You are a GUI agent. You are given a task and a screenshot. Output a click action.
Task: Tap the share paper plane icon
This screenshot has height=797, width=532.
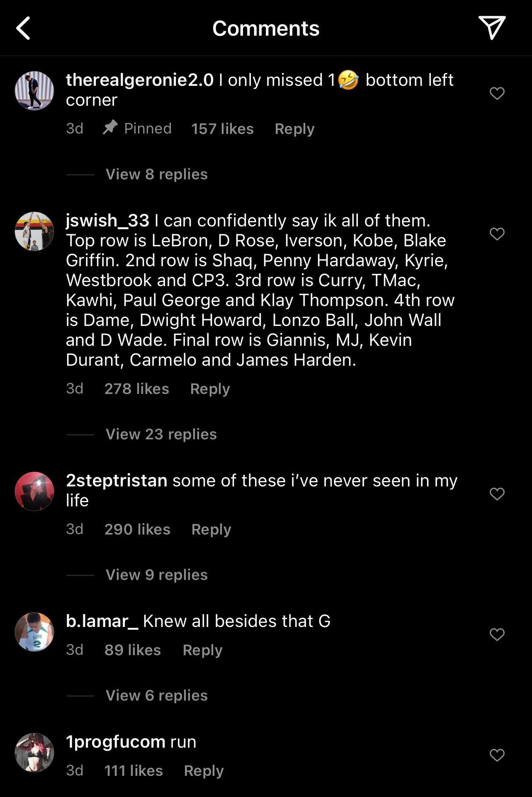point(492,27)
